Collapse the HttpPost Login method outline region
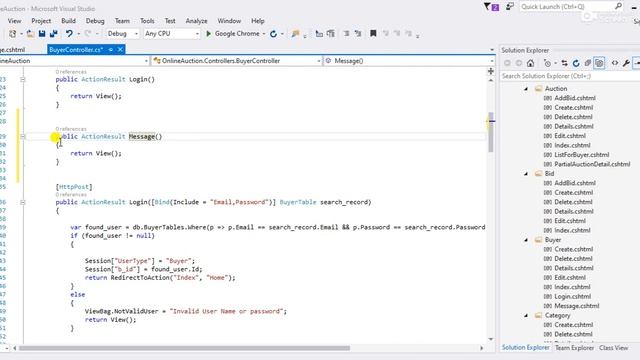The image size is (640, 360). point(23,202)
